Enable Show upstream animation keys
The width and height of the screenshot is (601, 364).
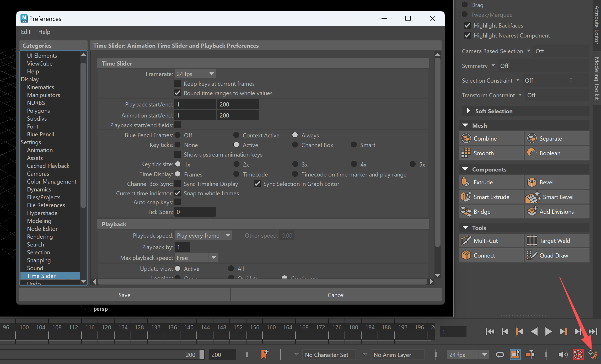point(178,154)
